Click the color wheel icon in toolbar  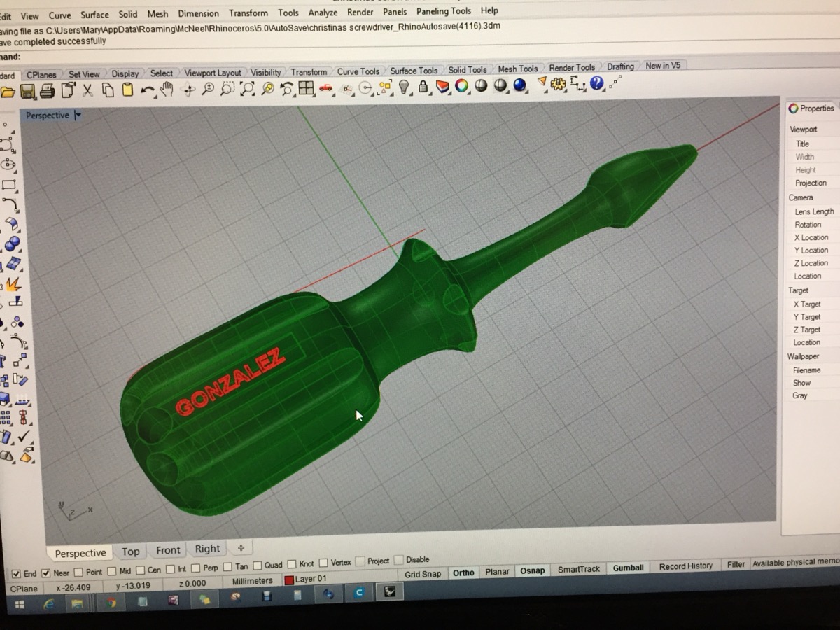coord(461,86)
